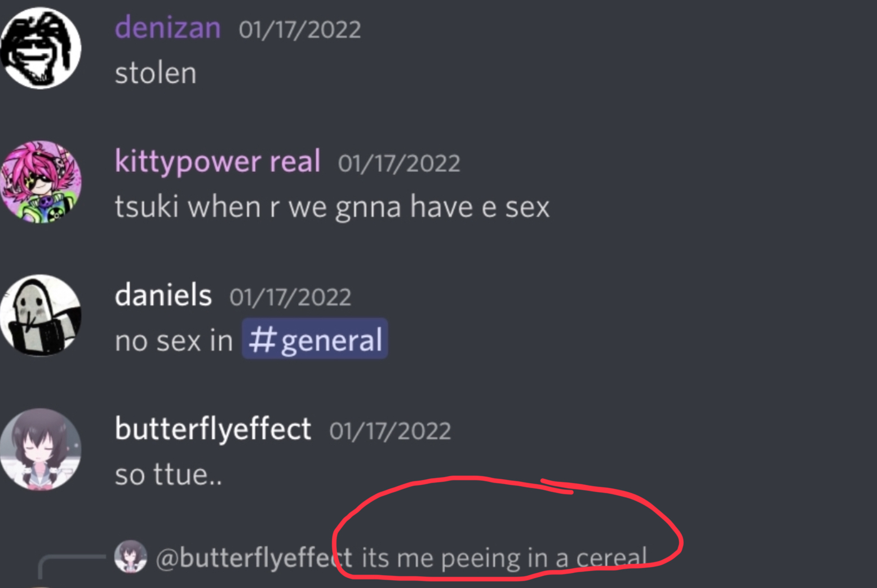Click the @butterflyeffect mention in the reply
The height and width of the screenshot is (588, 877).
click(x=254, y=558)
